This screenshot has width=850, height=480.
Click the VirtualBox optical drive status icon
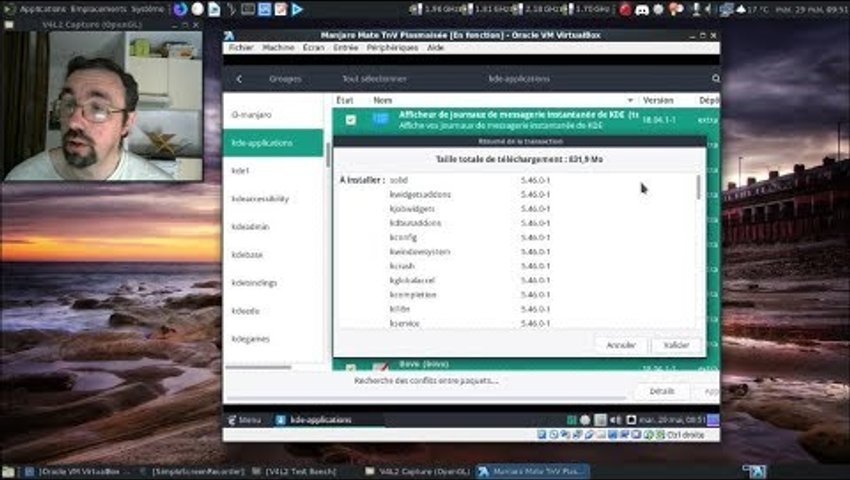point(553,434)
